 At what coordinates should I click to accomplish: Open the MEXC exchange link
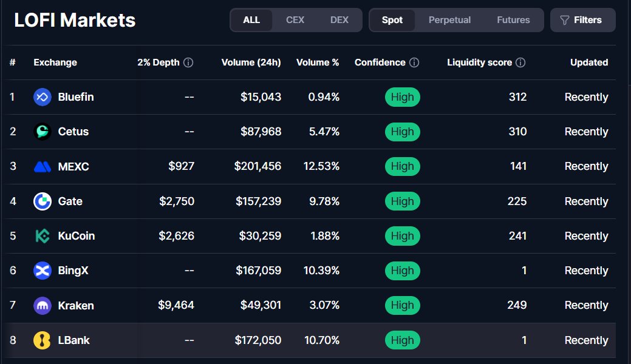(73, 166)
